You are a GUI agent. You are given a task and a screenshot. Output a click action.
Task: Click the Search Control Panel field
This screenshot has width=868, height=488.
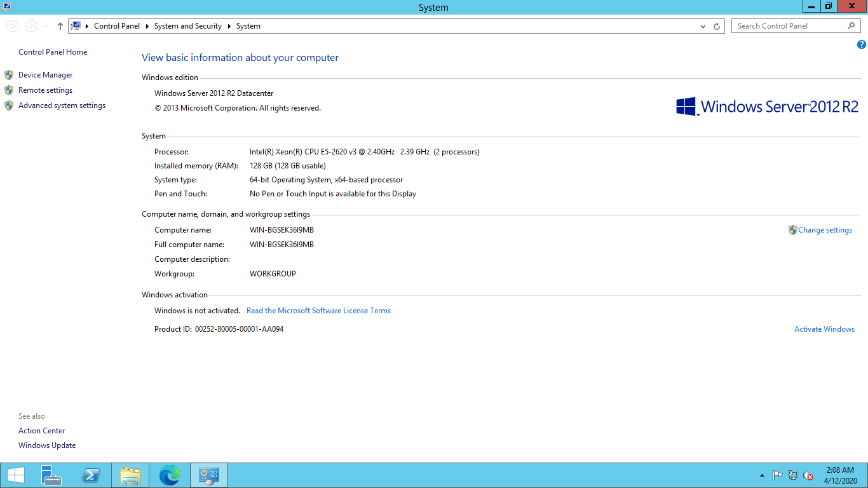coord(790,26)
